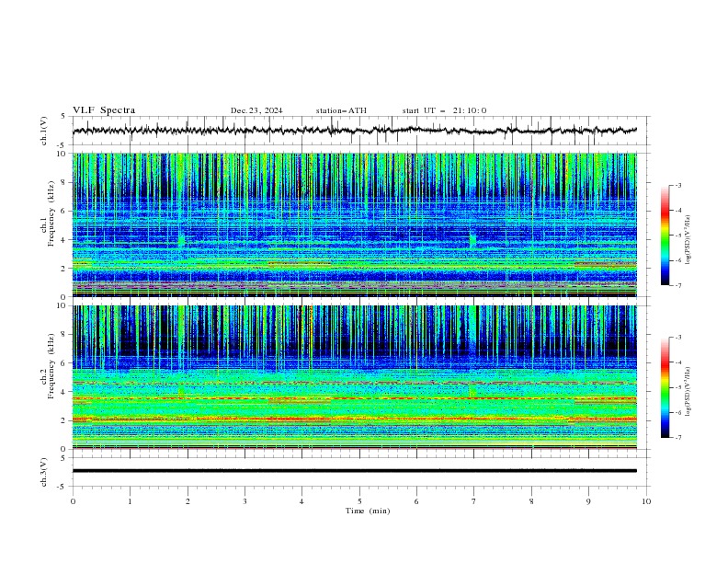Click the ch.1 voltage waveform trace
728x563 pixels.
pyautogui.click(x=355, y=131)
